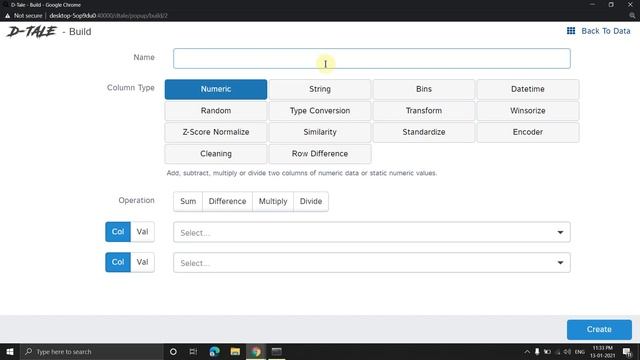Pick the Similarity column type
Screen dimensions: 640x360
coord(320,132)
